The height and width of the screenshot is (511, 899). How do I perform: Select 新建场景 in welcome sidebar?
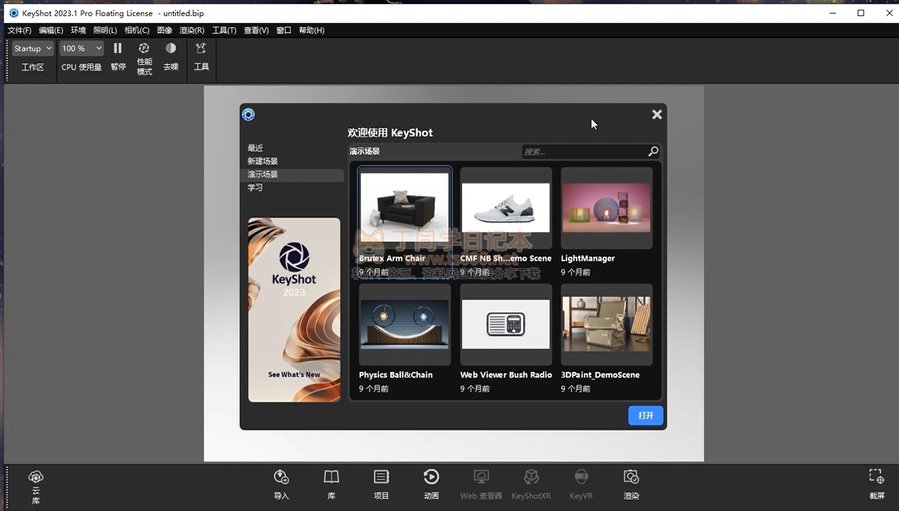(x=263, y=161)
